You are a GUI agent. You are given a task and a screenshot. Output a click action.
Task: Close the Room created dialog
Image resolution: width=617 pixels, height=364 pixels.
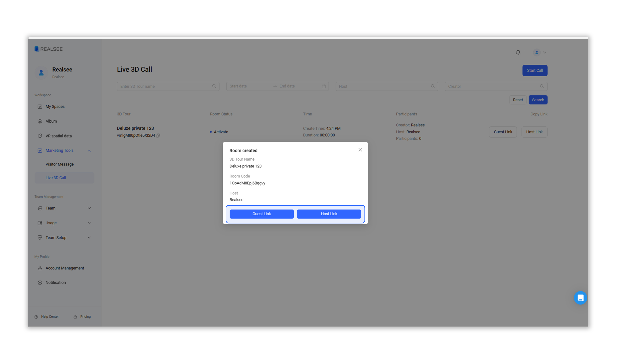[360, 150]
